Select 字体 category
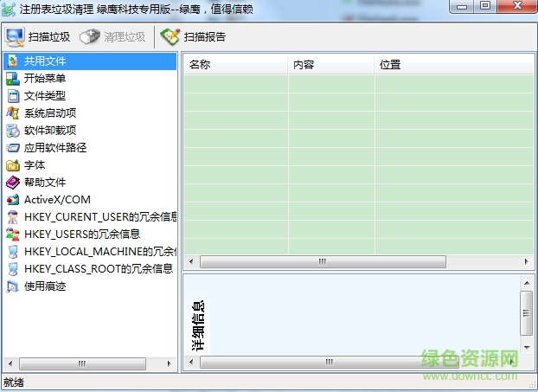 point(35,165)
